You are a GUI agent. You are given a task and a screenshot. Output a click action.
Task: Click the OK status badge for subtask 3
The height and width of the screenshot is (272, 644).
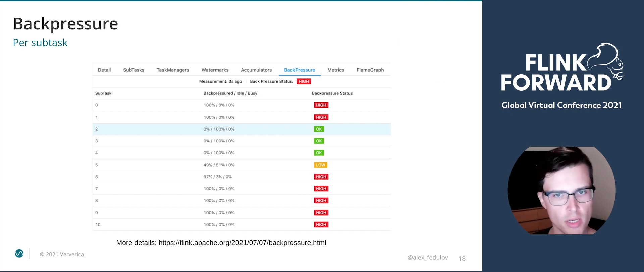pos(319,141)
